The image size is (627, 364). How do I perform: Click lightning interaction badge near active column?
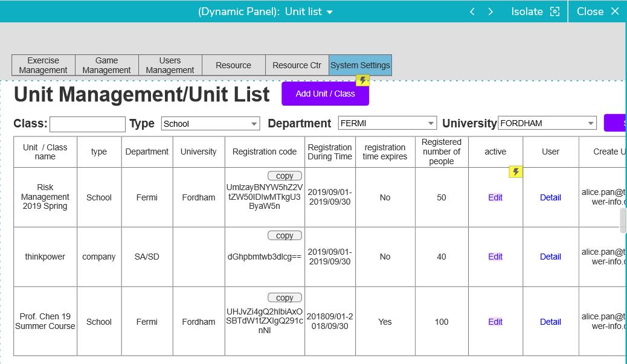coord(515,172)
